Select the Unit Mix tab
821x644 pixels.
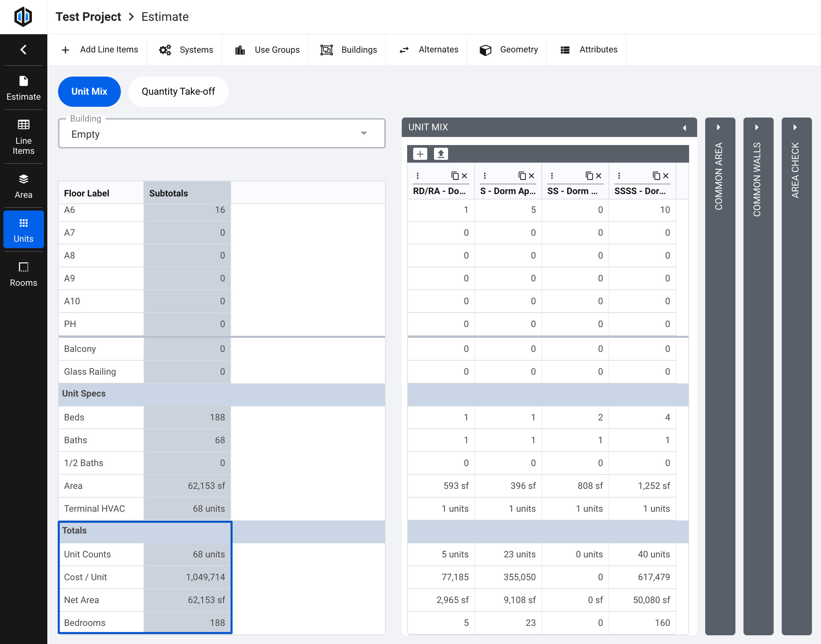(x=89, y=91)
